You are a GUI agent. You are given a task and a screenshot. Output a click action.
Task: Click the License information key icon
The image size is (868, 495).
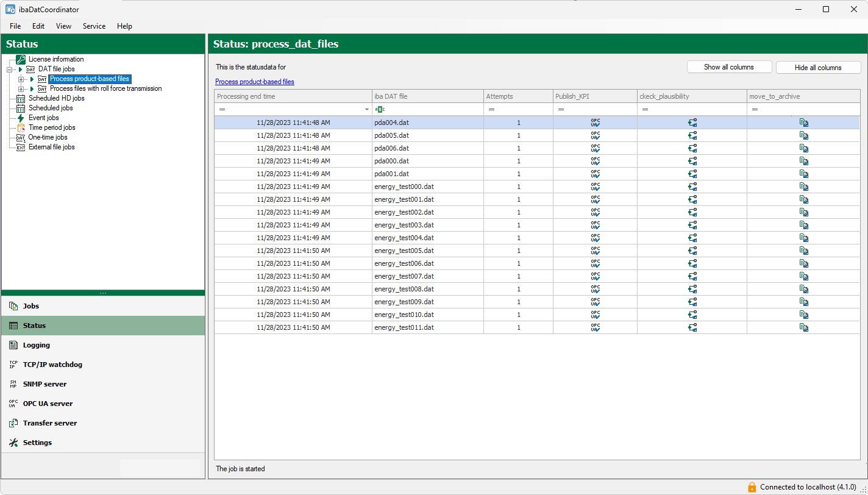(21, 59)
